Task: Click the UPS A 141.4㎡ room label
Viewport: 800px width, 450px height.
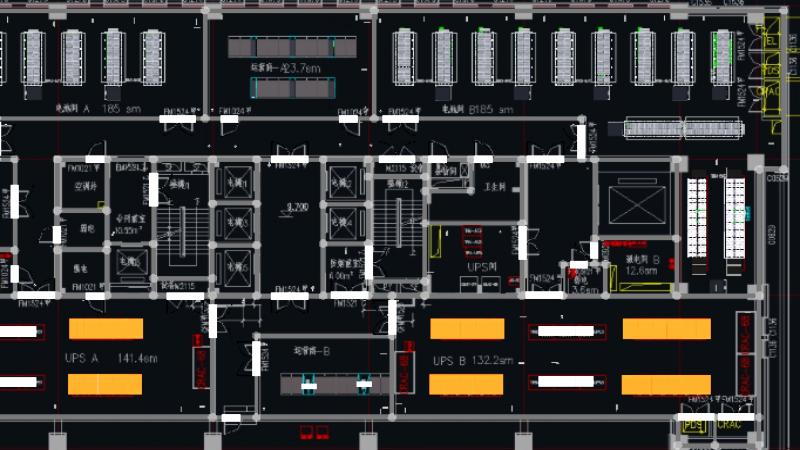Action: click(x=110, y=357)
